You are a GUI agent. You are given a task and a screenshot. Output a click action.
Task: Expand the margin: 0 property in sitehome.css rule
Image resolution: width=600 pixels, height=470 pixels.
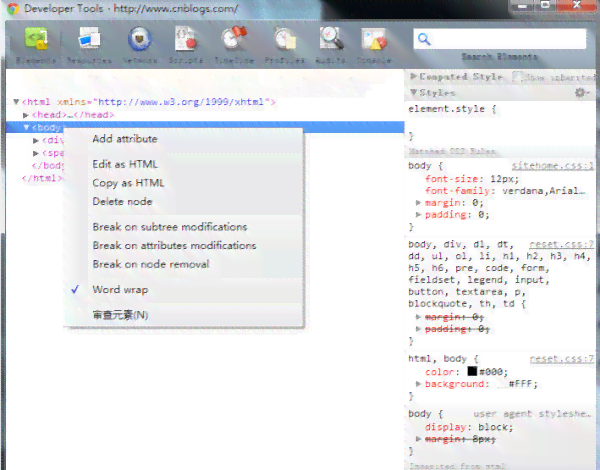[418, 202]
